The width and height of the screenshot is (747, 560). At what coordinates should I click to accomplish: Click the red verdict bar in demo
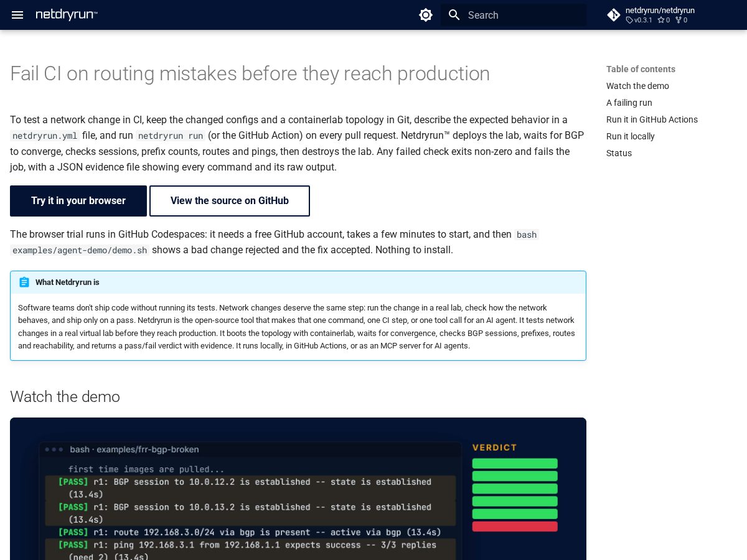[515, 526]
